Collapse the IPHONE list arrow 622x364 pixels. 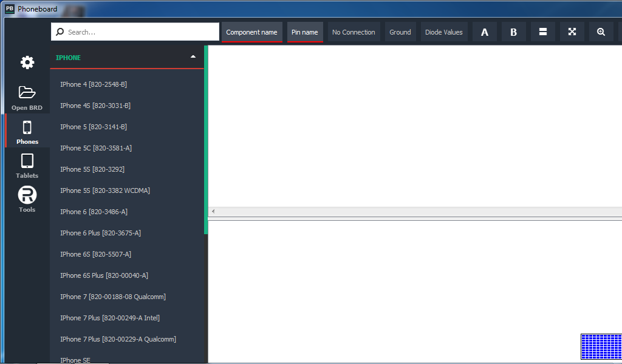pos(193,56)
